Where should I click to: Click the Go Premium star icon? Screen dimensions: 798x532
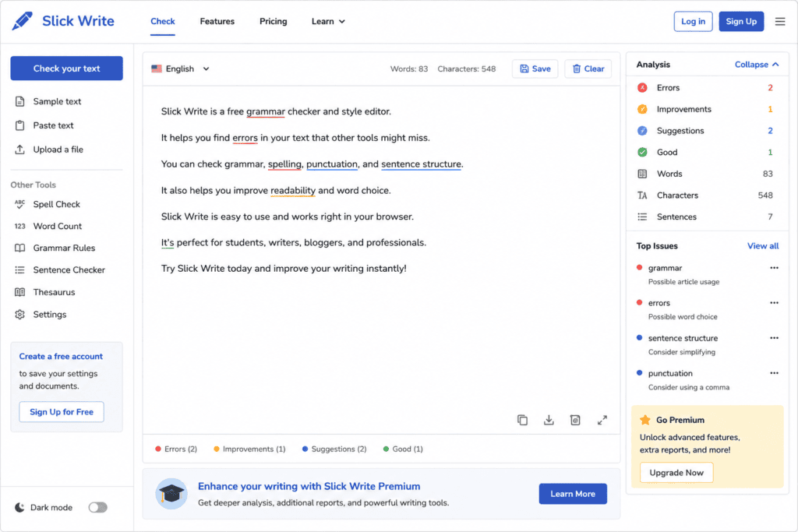coord(645,420)
